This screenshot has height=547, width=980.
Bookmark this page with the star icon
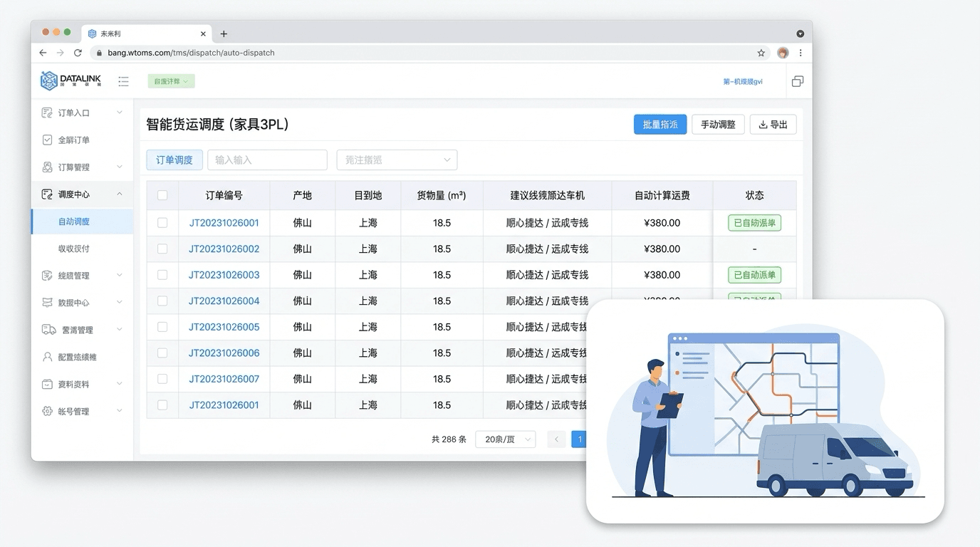[761, 53]
